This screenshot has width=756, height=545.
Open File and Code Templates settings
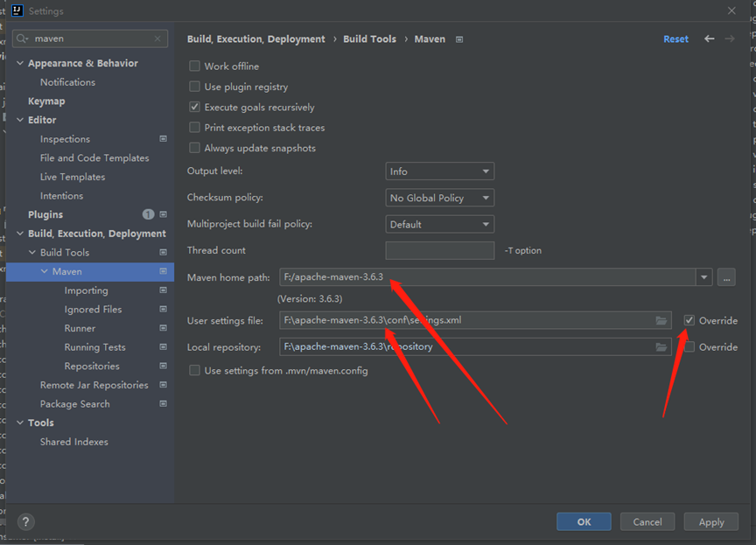pos(94,158)
